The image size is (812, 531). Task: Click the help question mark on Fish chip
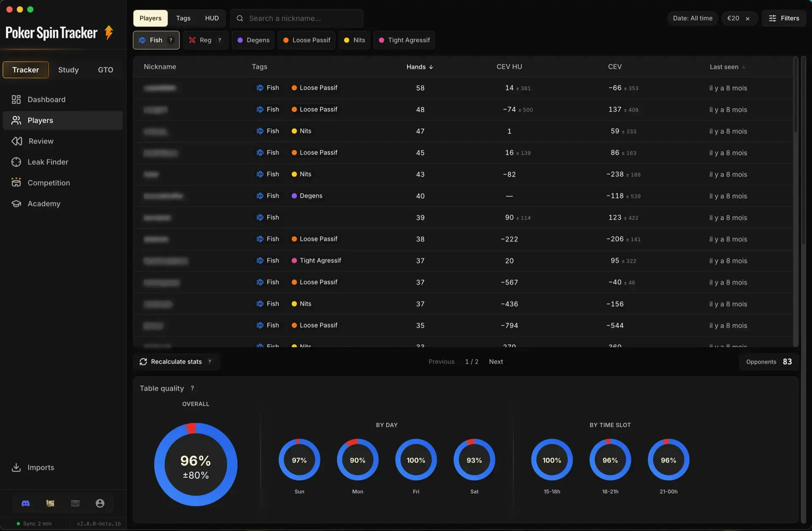tap(170, 40)
